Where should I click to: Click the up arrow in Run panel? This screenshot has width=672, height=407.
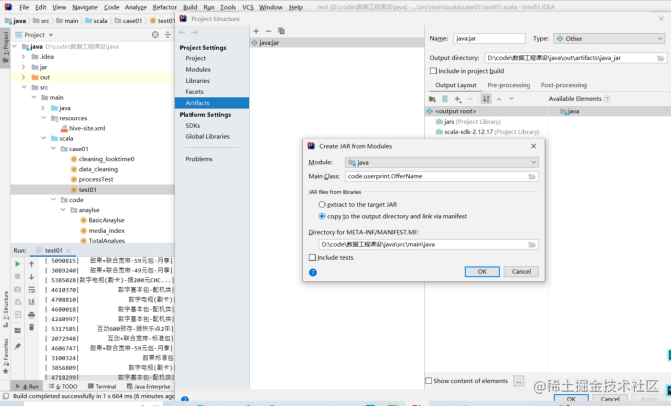tap(31, 264)
